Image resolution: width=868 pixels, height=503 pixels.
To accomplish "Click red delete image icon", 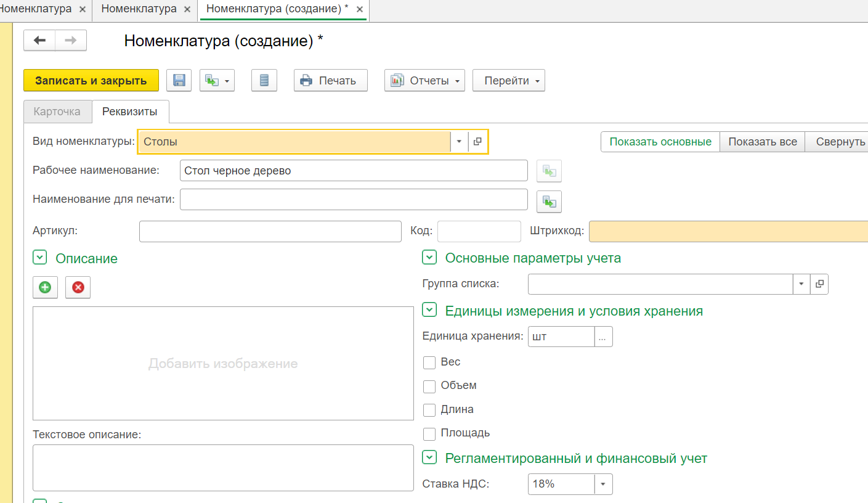I will [x=78, y=287].
